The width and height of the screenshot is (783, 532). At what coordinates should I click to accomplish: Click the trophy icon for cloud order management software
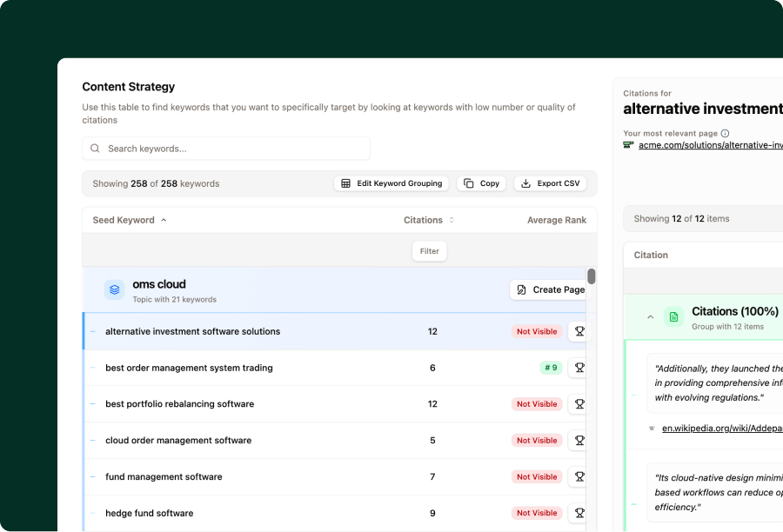pos(579,440)
